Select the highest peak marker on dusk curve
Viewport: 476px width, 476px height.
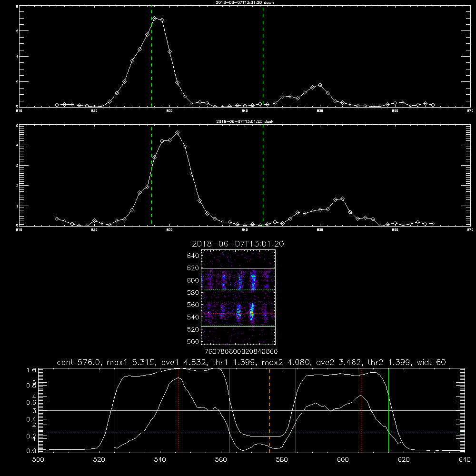click(177, 133)
